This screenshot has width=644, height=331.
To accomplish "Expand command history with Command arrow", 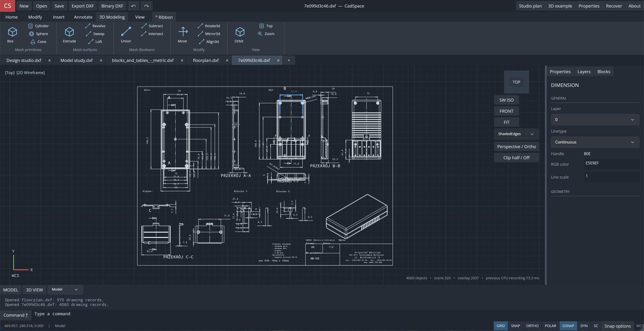I will pos(16,315).
